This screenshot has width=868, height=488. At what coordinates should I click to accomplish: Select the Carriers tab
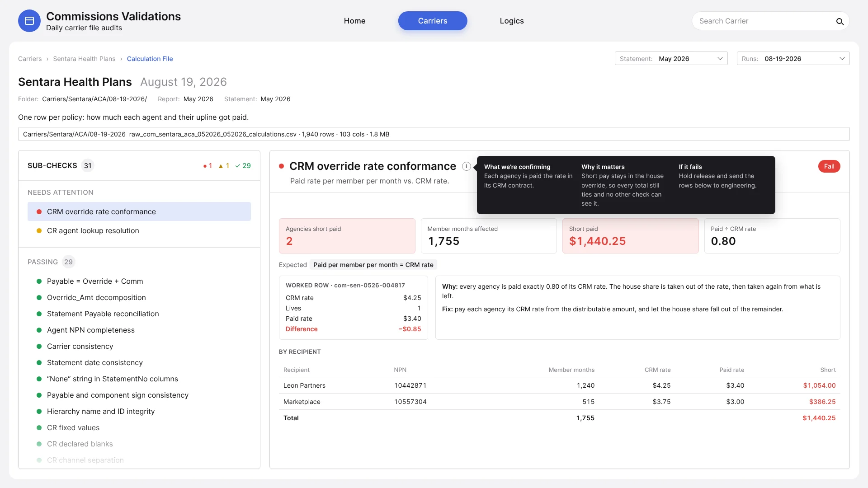(x=433, y=21)
